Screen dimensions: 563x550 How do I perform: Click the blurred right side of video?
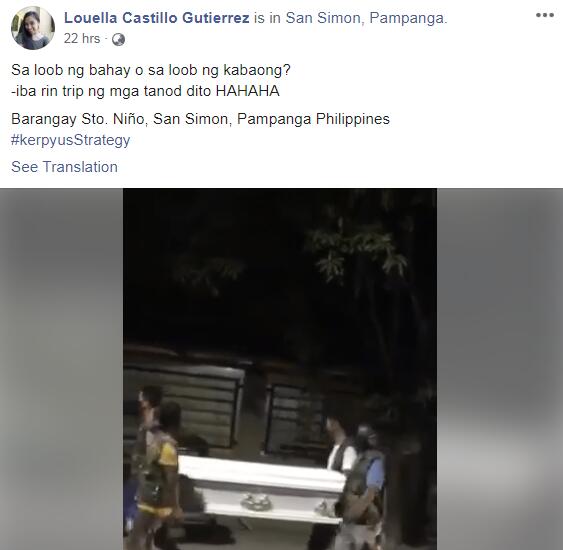pyautogui.click(x=500, y=369)
